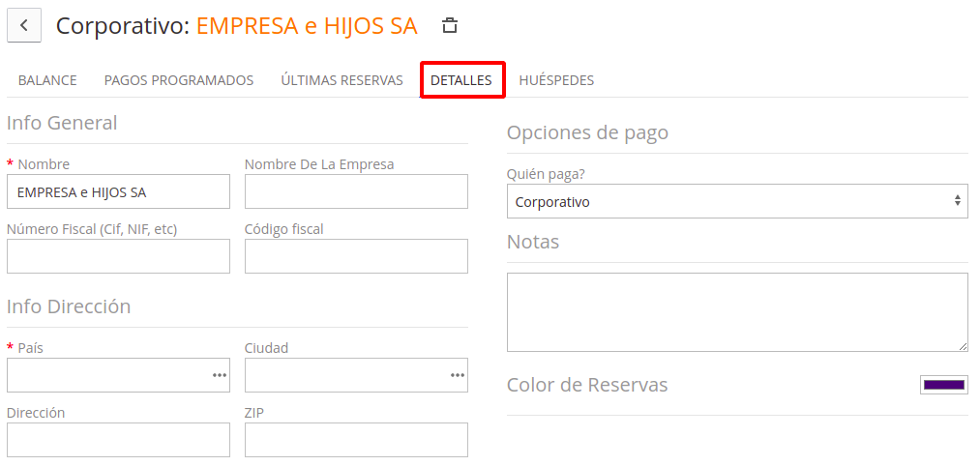Open Ciudad lookup via ellipsis icon
Viewport: 980px width, 466px height.
pyautogui.click(x=457, y=375)
